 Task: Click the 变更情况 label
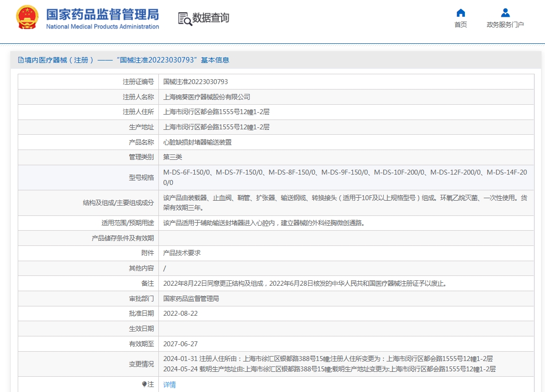pos(142,364)
